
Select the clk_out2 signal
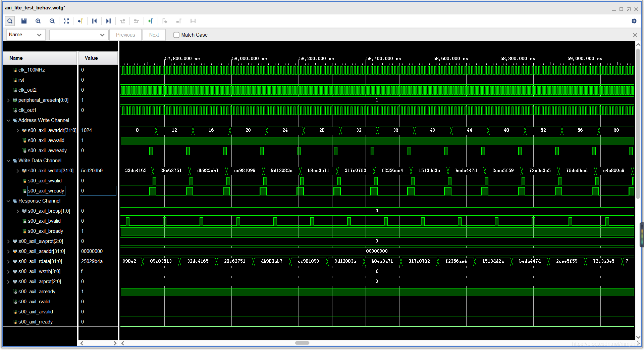[x=28, y=90]
